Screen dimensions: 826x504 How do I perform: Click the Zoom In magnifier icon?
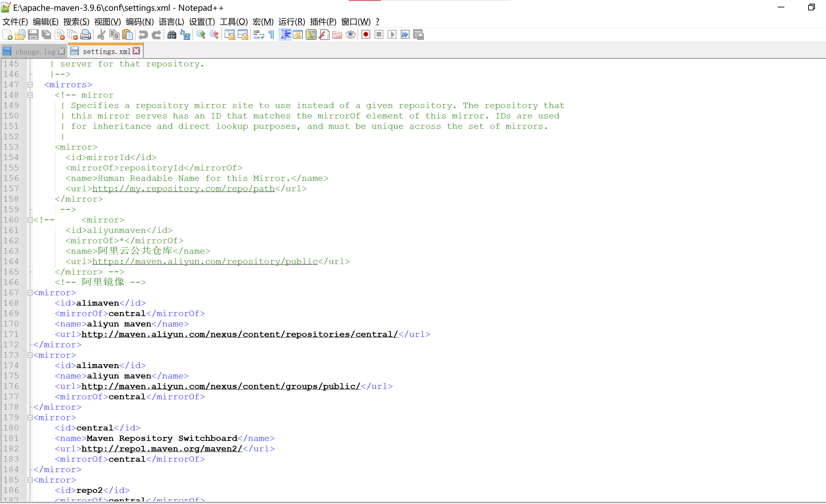(x=201, y=35)
